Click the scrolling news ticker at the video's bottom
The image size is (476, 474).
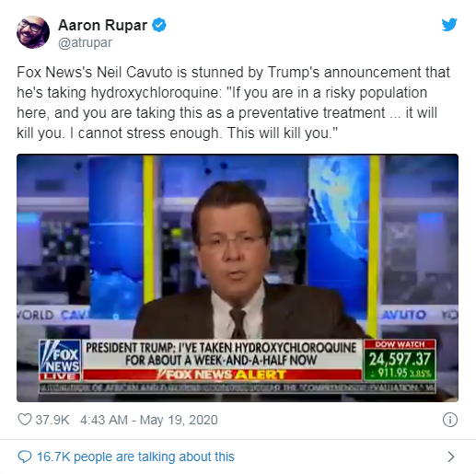click(238, 387)
